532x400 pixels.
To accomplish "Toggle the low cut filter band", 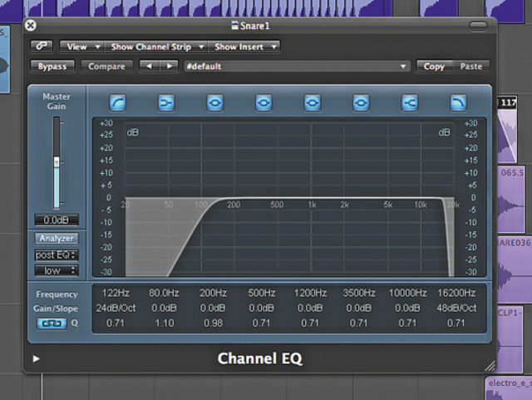I will (118, 102).
